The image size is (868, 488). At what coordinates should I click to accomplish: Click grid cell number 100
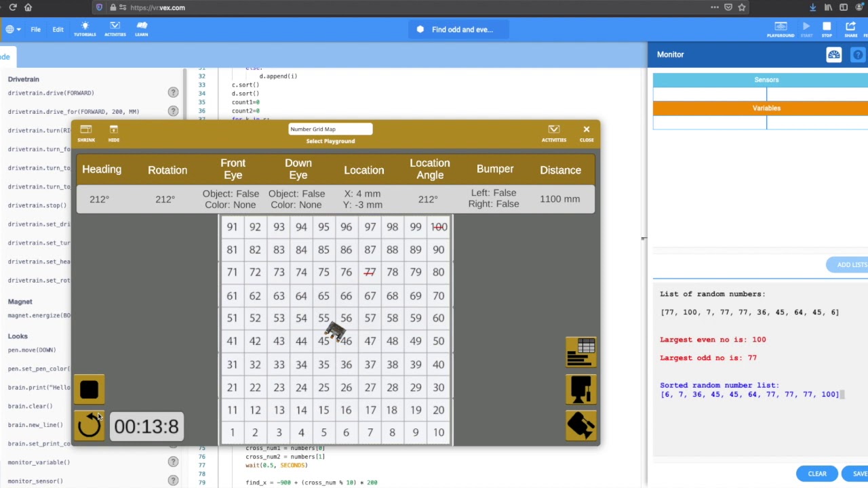[x=439, y=227]
